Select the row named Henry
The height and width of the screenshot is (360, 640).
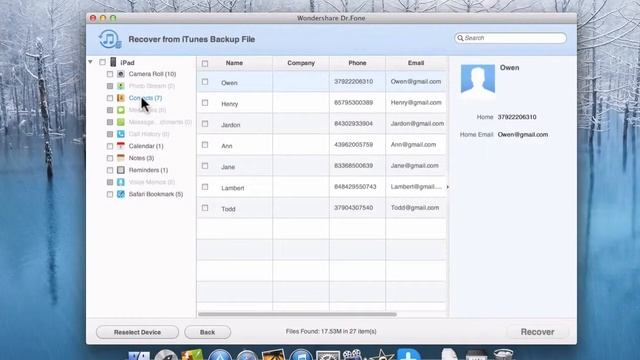[322, 103]
